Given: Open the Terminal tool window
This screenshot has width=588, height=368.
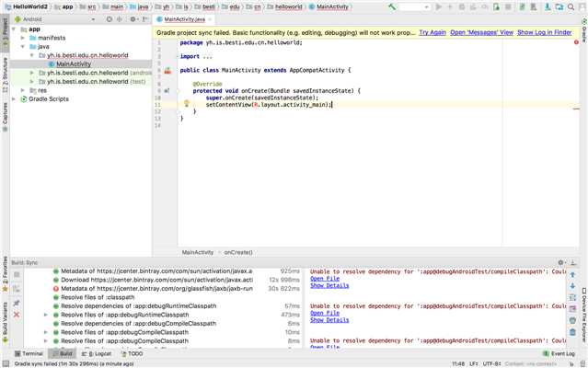Looking at the screenshot, I should pyautogui.click(x=29, y=354).
